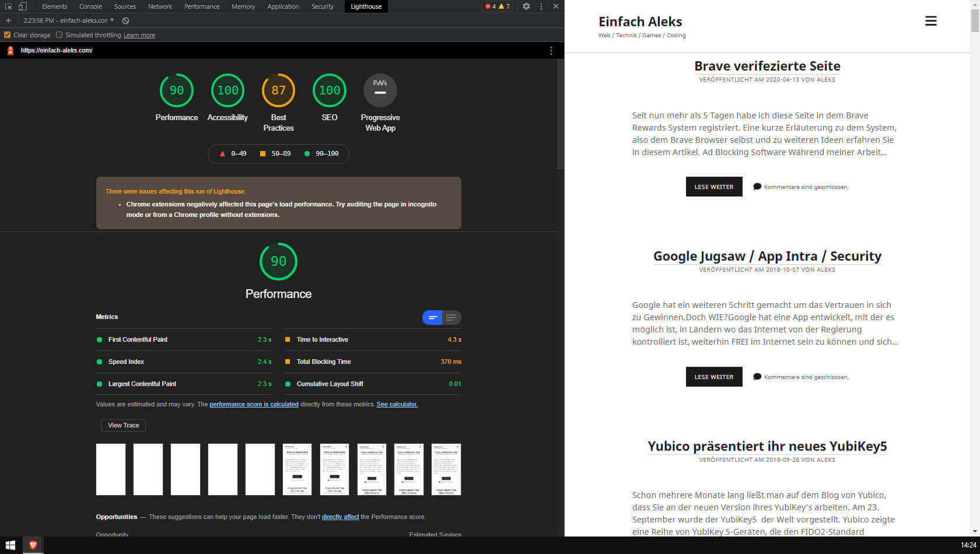Click the Lighthouse panel scrollbar thumb
The height and width of the screenshot is (554, 980).
(561, 114)
